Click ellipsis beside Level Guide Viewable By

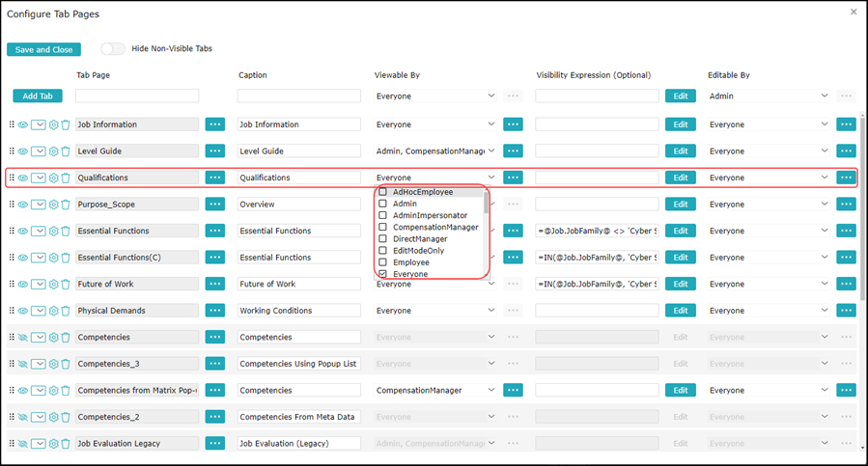click(x=513, y=151)
